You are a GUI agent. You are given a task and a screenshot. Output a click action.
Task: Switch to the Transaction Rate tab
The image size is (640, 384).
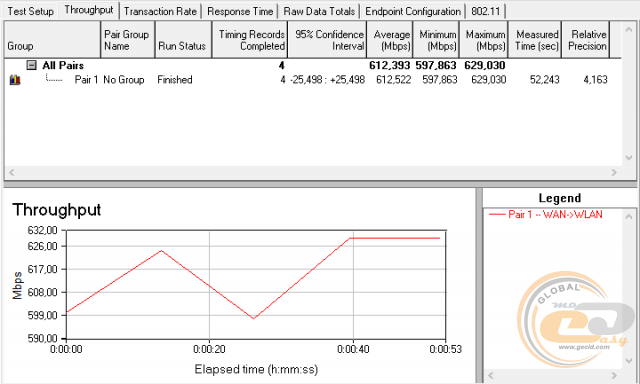(x=160, y=11)
